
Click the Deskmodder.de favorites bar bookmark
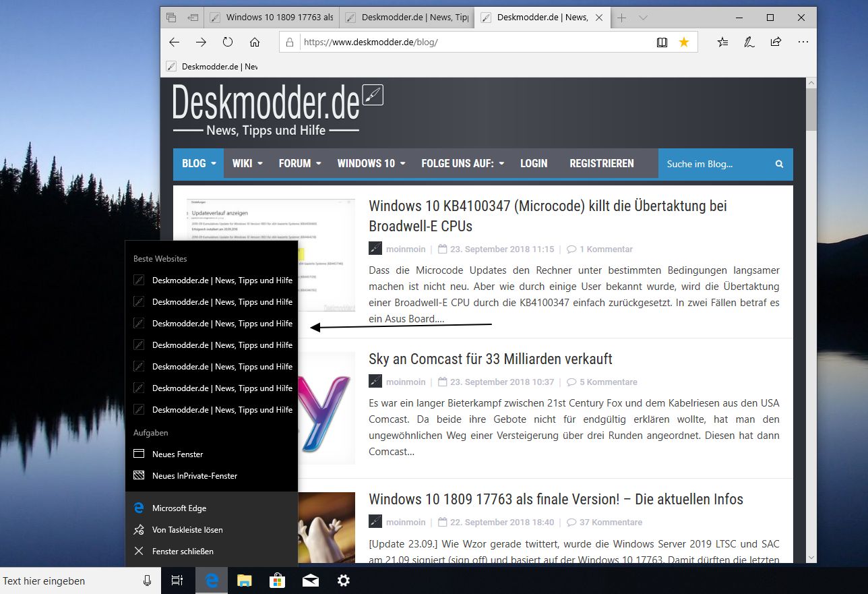pyautogui.click(x=212, y=67)
